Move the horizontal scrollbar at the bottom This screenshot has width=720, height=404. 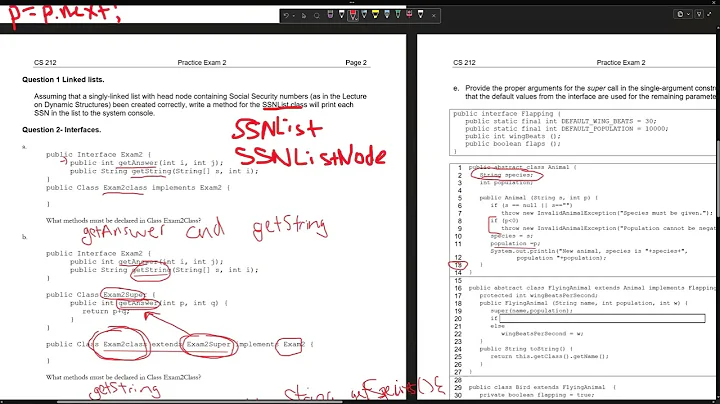199,402
